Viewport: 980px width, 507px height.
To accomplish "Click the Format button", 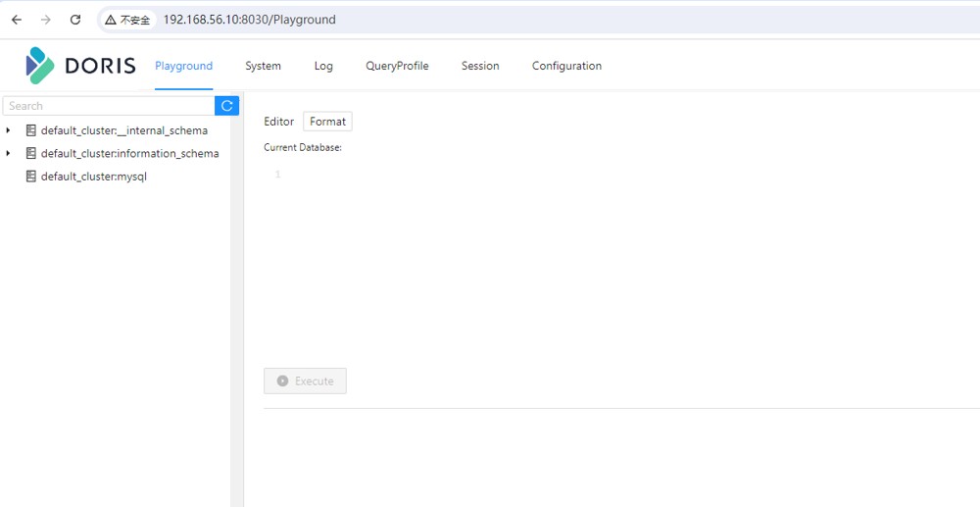I will coord(327,122).
